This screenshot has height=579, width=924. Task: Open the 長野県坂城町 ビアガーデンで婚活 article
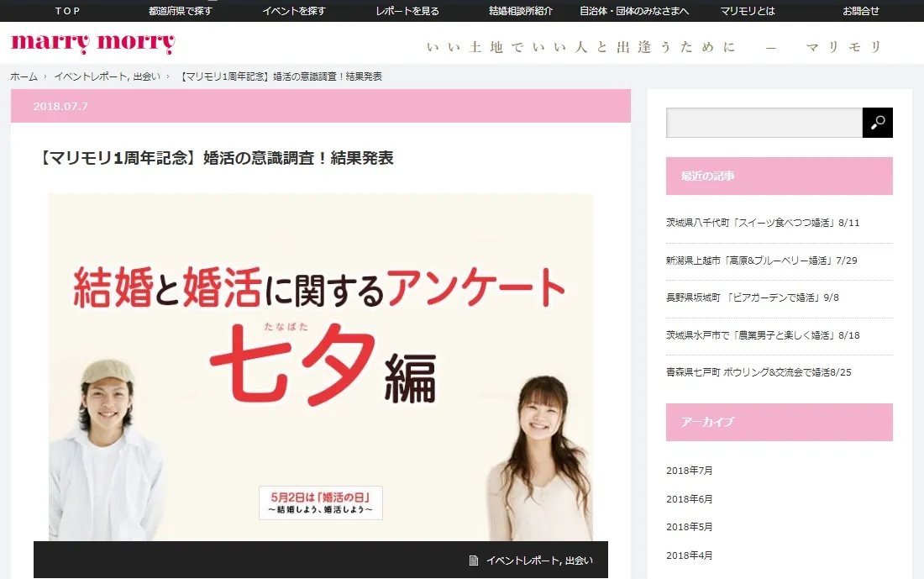click(752, 297)
